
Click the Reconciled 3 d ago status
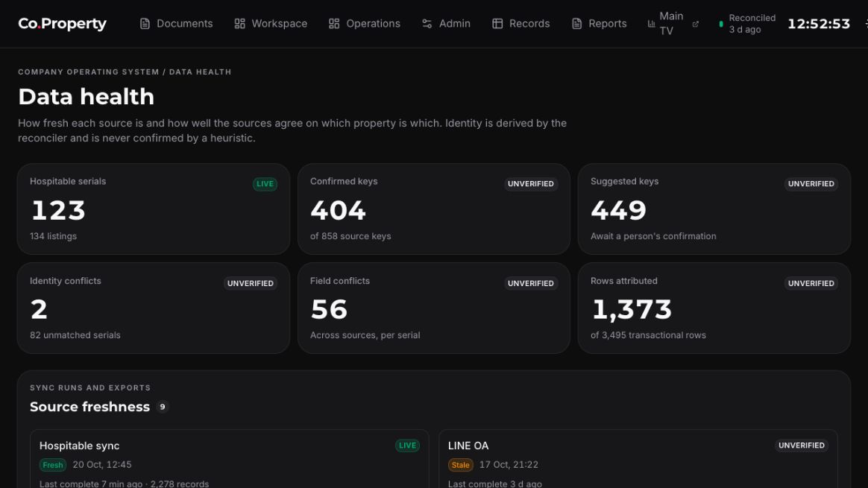click(752, 24)
